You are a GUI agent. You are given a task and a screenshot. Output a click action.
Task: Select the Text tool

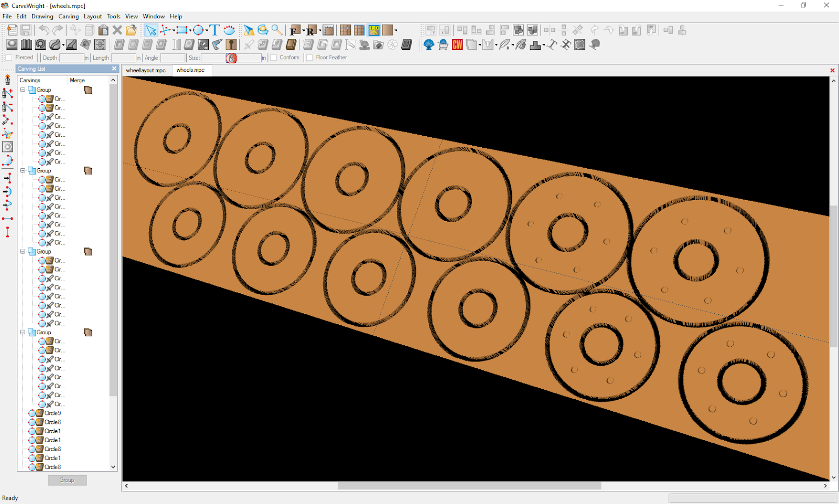214,30
